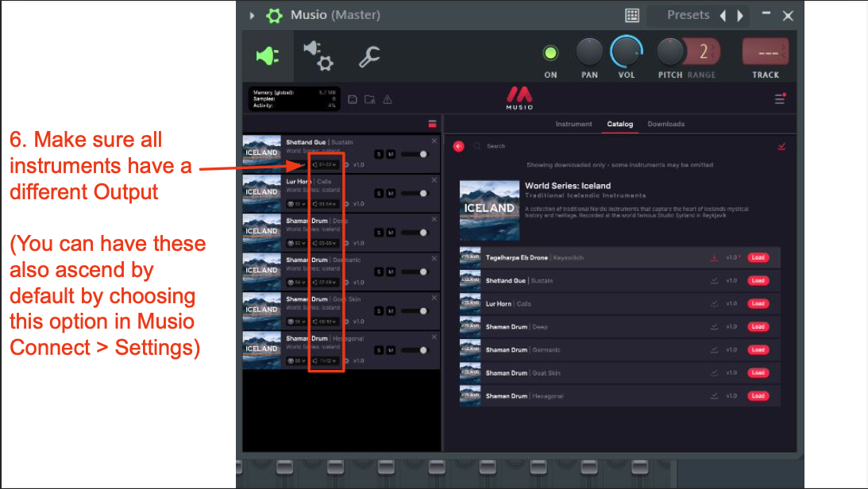Viewport: 868px width, 489px height.
Task: Load the Tegelharpa Eb Drone instrument
Action: pyautogui.click(x=758, y=258)
